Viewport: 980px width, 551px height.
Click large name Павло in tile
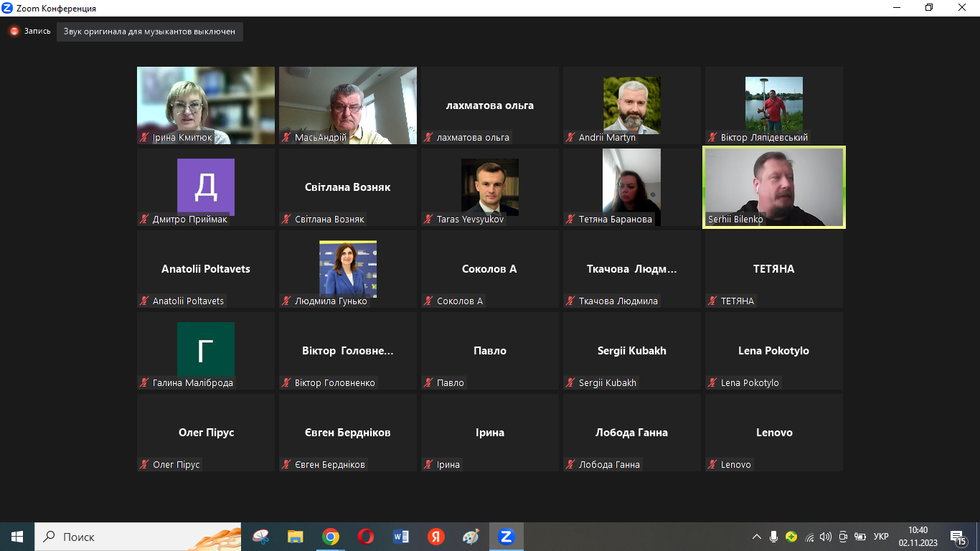(x=490, y=351)
